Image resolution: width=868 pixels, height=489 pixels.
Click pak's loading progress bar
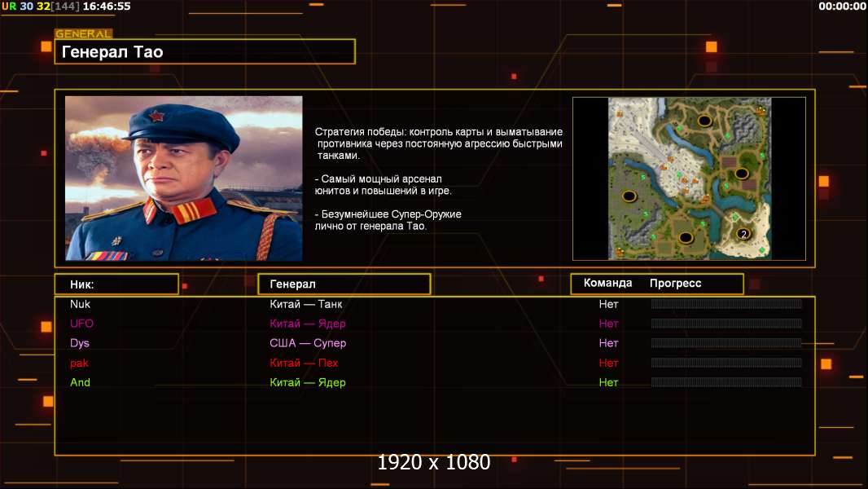(726, 363)
